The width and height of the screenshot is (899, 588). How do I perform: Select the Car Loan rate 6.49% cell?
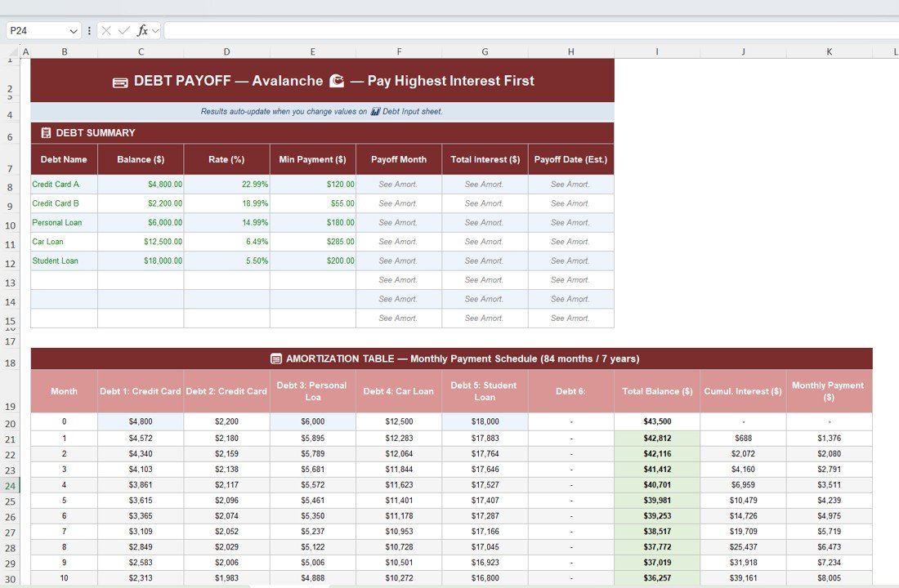click(226, 242)
